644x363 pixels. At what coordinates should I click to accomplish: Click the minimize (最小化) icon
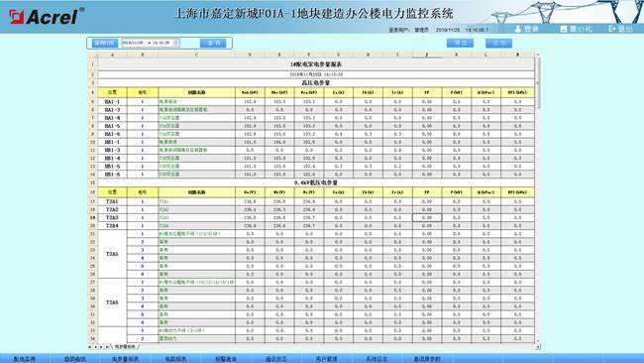564,29
